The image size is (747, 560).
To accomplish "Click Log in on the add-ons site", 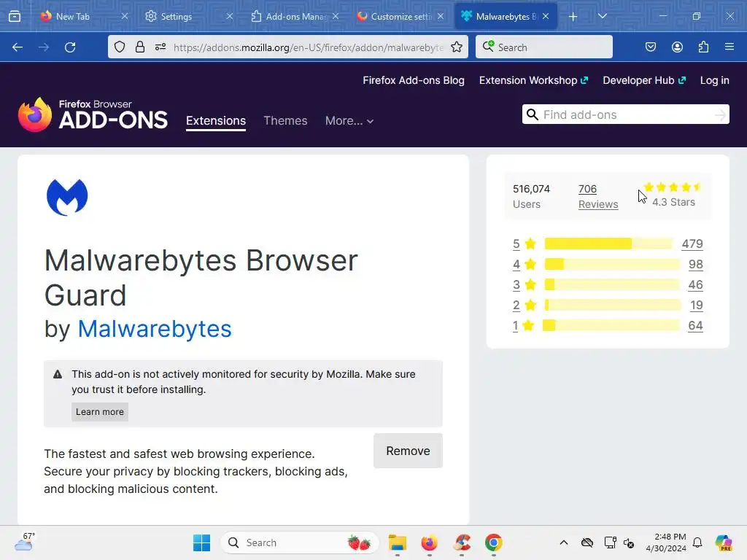I will (x=715, y=80).
